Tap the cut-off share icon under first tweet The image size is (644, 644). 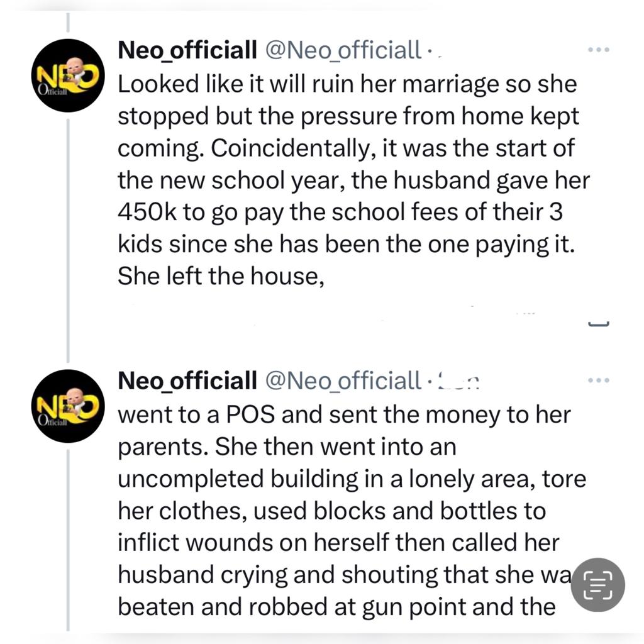coord(598,325)
